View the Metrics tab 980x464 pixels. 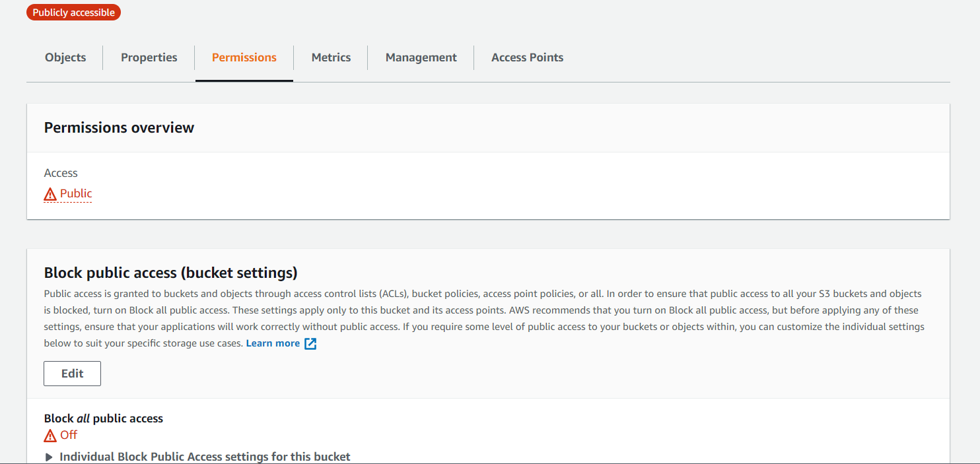pos(330,57)
